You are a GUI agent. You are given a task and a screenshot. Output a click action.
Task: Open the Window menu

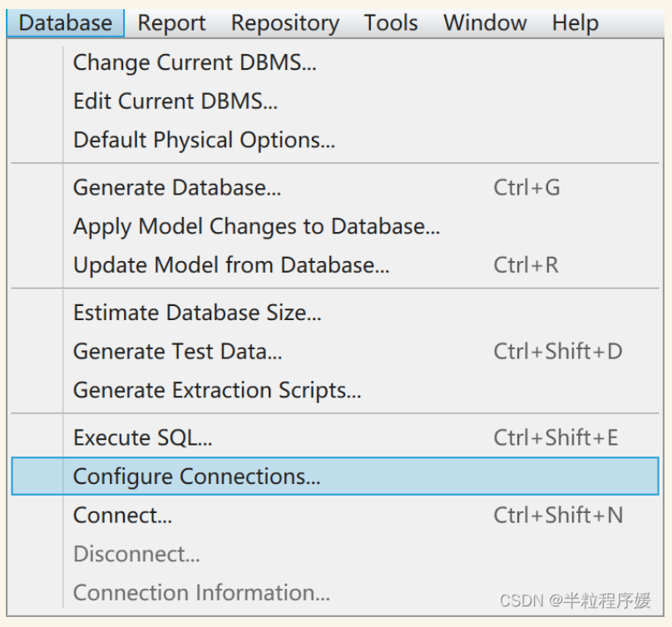[x=485, y=22]
